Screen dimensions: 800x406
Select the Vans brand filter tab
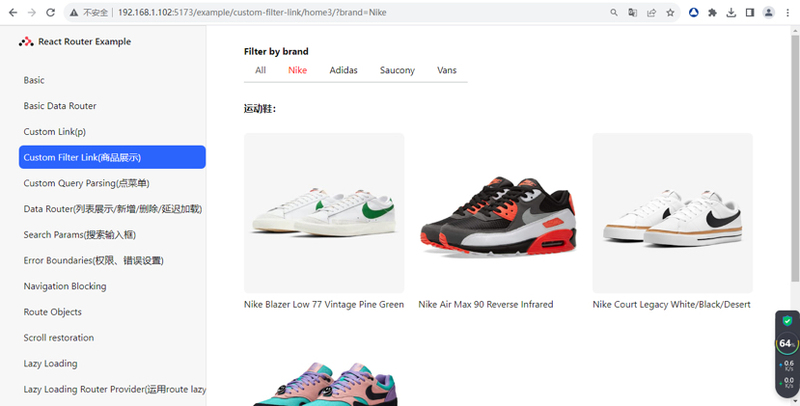pyautogui.click(x=446, y=70)
